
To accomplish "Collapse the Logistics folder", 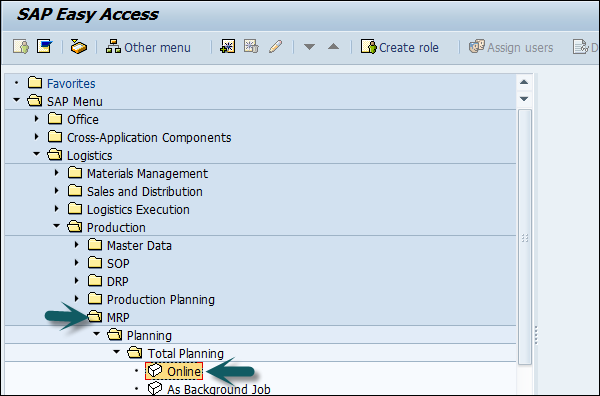I will 37,155.
